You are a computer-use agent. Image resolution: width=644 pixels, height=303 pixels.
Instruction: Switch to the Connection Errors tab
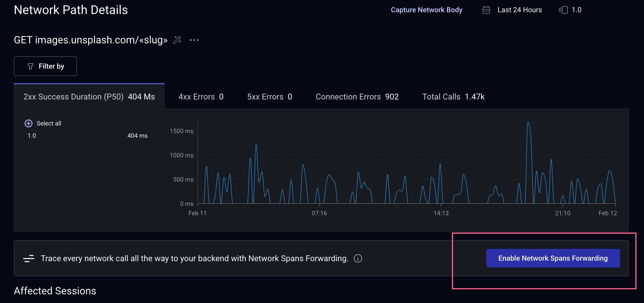[357, 97]
